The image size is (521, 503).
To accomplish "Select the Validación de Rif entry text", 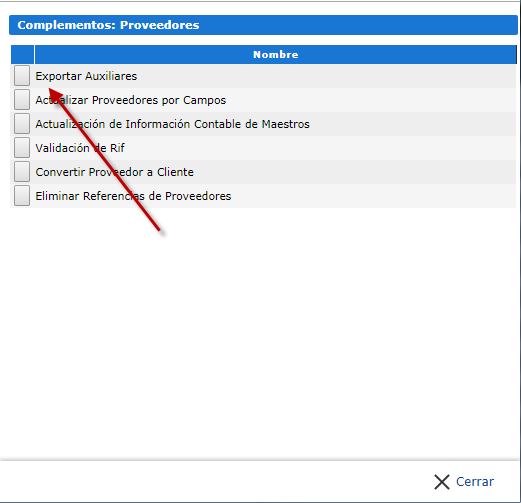I will [80, 148].
